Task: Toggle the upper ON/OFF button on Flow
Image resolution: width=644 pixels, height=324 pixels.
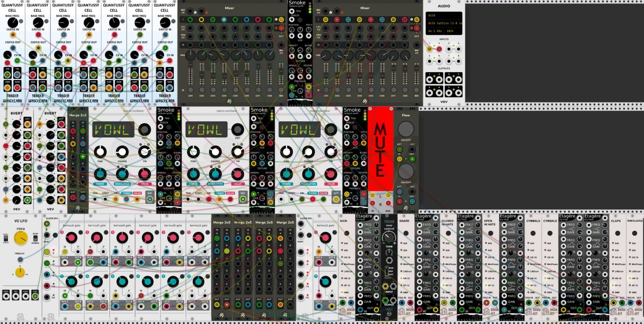Action: click(406, 129)
